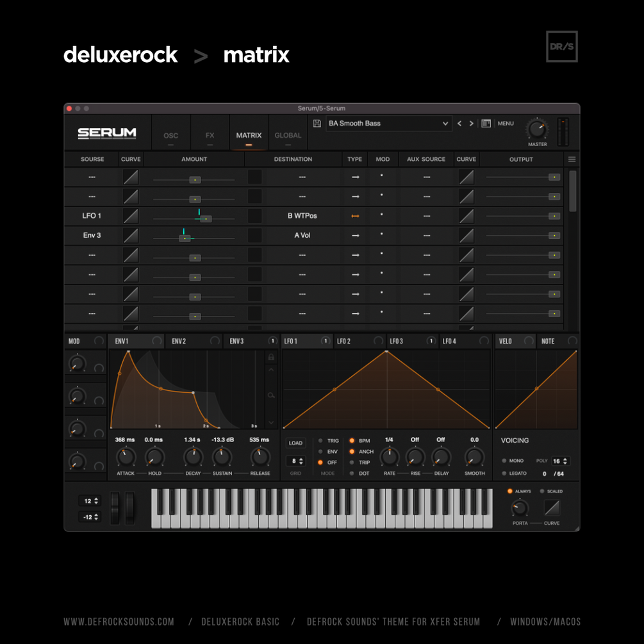Open destination selector showing A Vol
This screenshot has width=644, height=644.
click(302, 235)
